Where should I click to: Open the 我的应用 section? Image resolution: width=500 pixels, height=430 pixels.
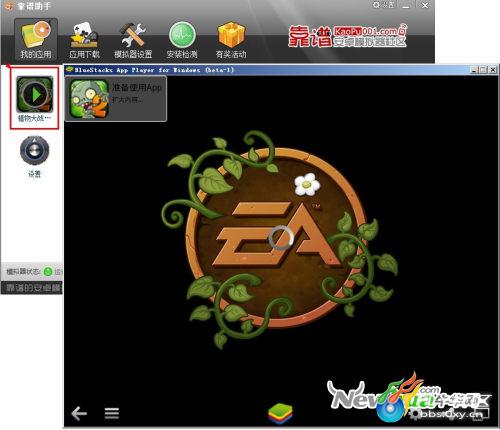click(x=36, y=39)
